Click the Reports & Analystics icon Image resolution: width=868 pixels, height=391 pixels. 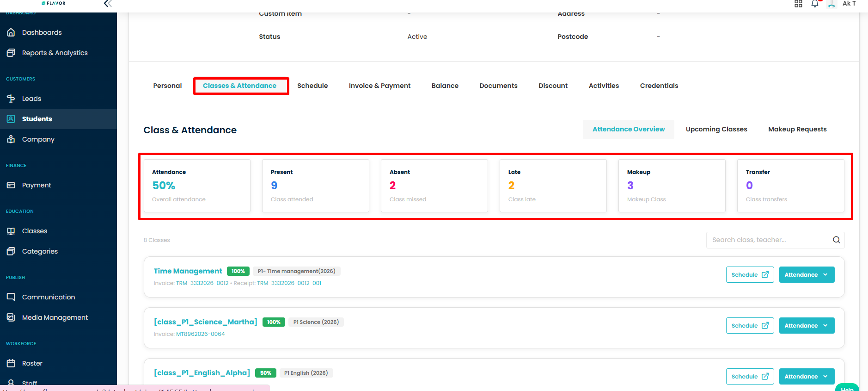click(x=11, y=53)
